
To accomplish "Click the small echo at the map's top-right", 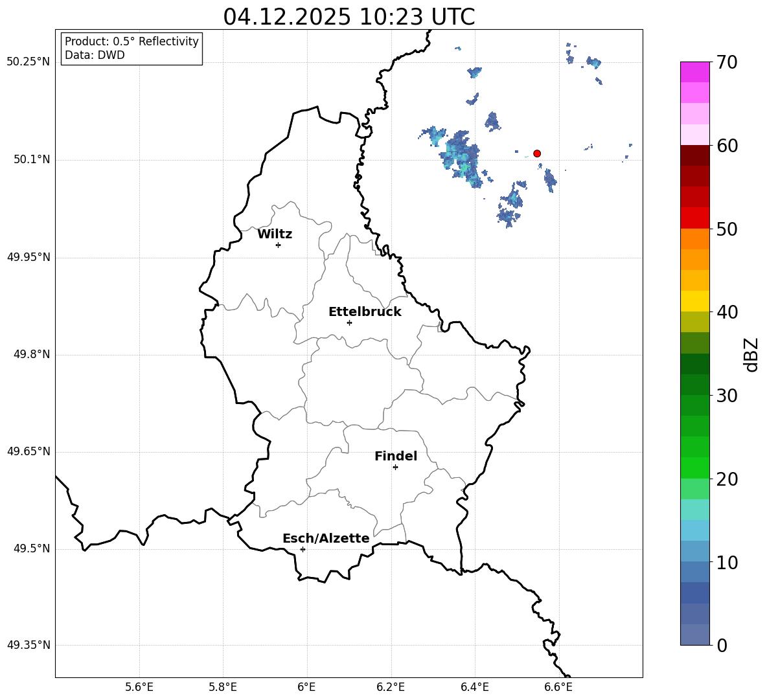I will [594, 63].
